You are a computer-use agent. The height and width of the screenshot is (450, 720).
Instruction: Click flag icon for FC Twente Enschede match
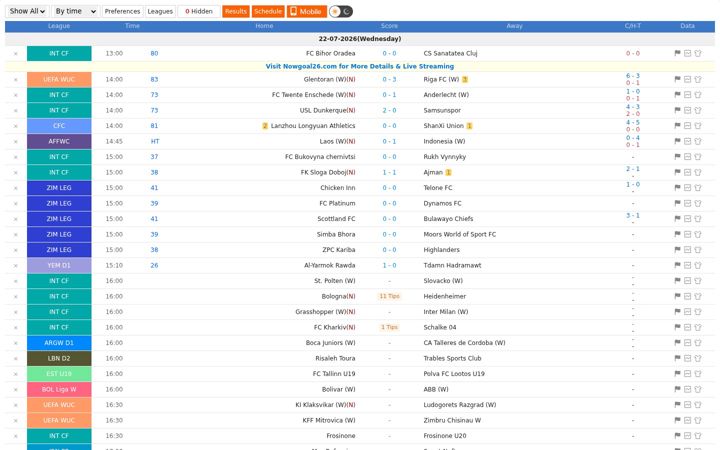click(x=677, y=95)
